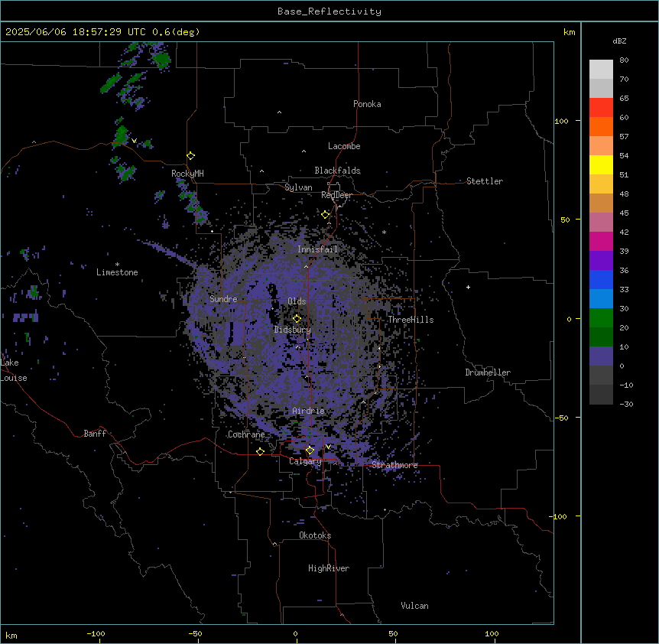Select the -50 tick label on the vertical axis

pos(562,418)
